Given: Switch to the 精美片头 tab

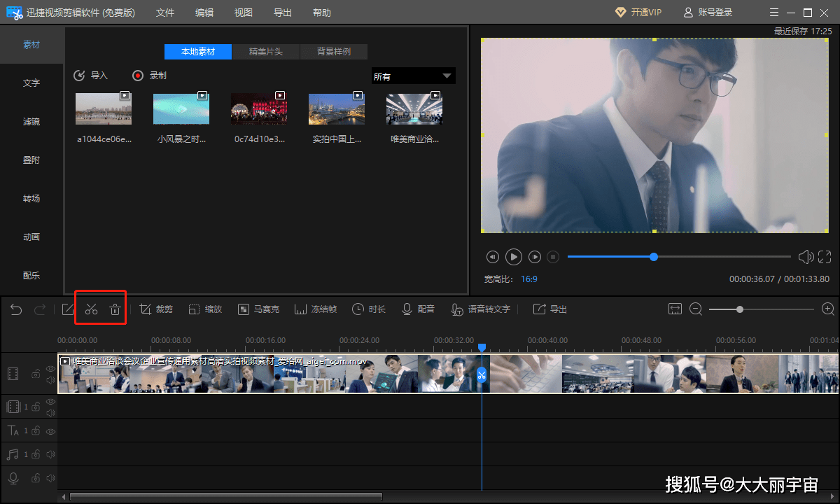Looking at the screenshot, I should [266, 52].
